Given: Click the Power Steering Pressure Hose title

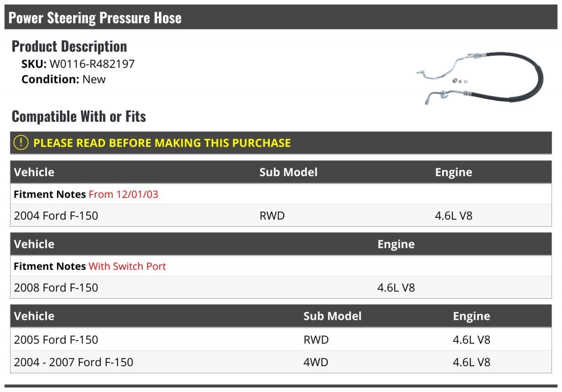Looking at the screenshot, I should 95,18.
